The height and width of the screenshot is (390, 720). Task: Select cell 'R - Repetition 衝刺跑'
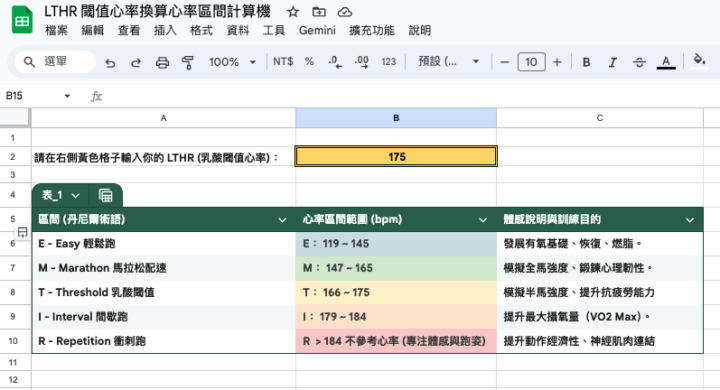pos(164,341)
